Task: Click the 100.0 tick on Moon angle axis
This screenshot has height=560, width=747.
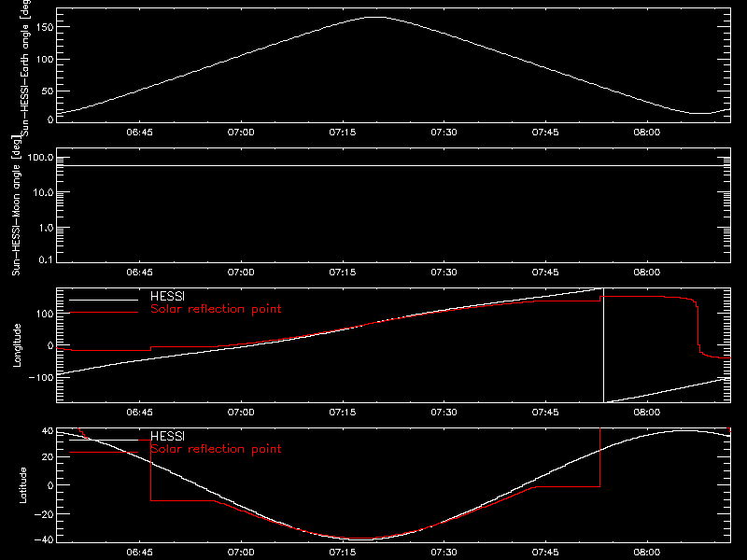Action: pyautogui.click(x=40, y=158)
